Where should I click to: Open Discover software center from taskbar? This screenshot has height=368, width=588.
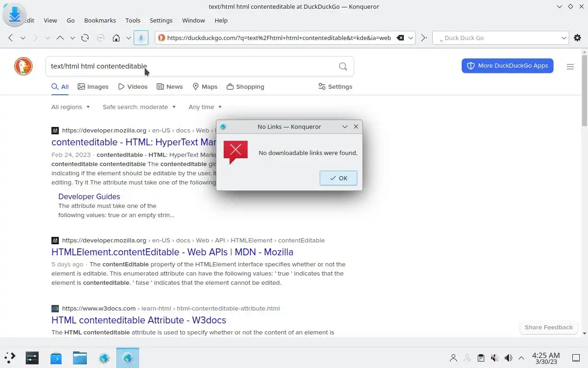[x=56, y=357]
